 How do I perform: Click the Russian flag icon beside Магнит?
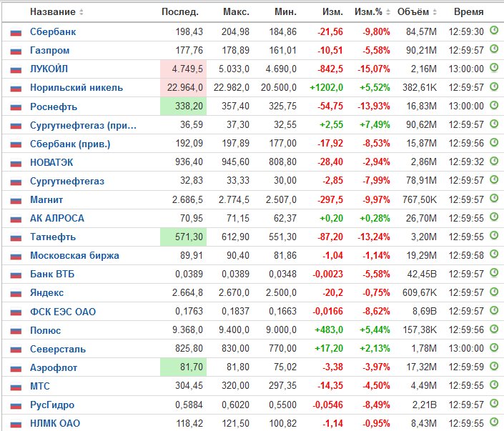click(16, 201)
